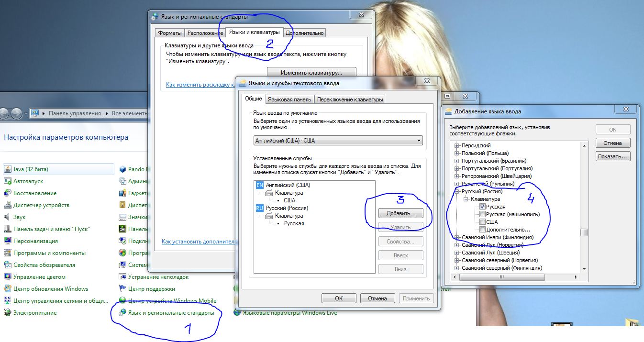Uncheck the Русская keyboard checkbox
Viewport: 644px width, 342px height.
(x=482, y=207)
